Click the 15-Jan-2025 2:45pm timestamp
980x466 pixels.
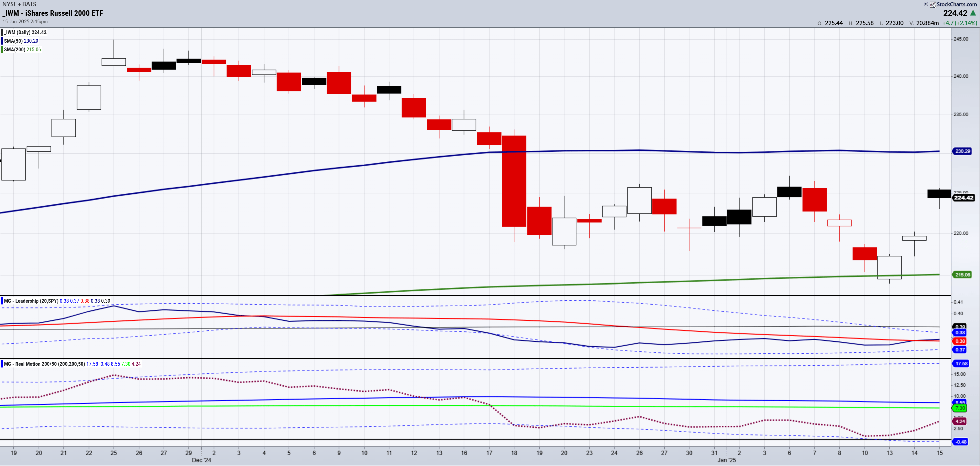pos(25,21)
